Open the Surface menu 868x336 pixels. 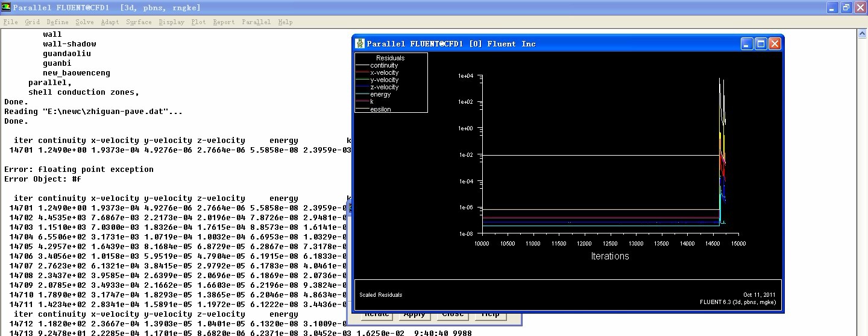(x=139, y=22)
